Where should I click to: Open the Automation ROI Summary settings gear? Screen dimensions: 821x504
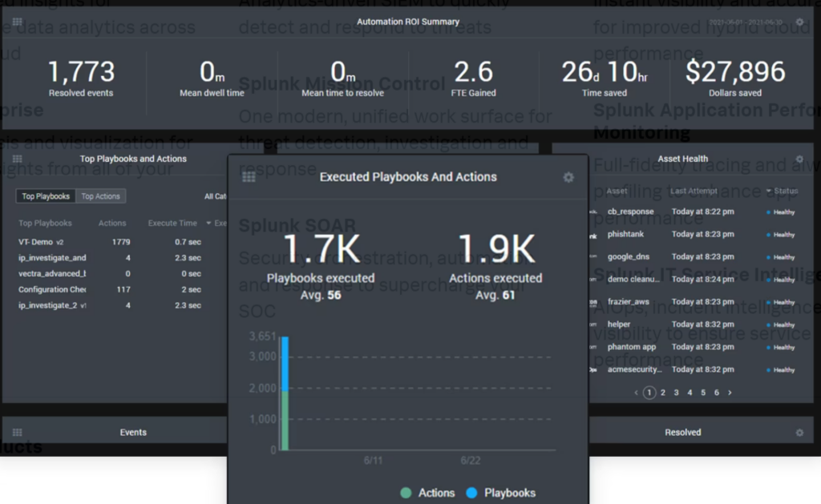[x=799, y=22]
